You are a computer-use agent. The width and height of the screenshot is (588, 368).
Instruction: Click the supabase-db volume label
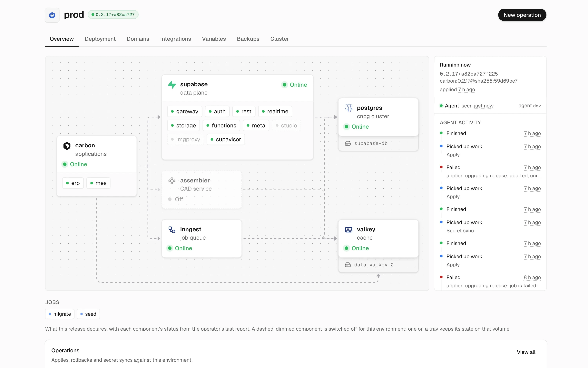coord(371,143)
